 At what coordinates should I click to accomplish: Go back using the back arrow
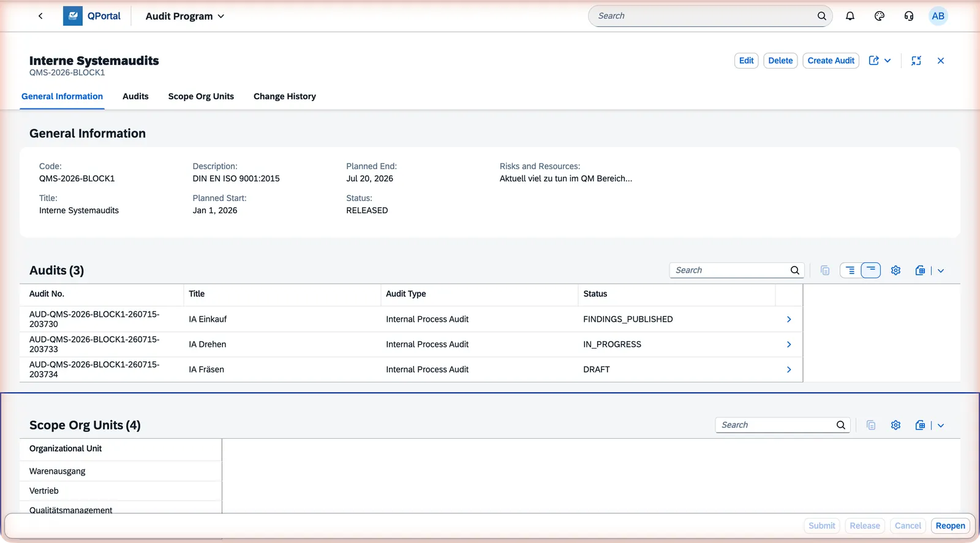coord(40,16)
